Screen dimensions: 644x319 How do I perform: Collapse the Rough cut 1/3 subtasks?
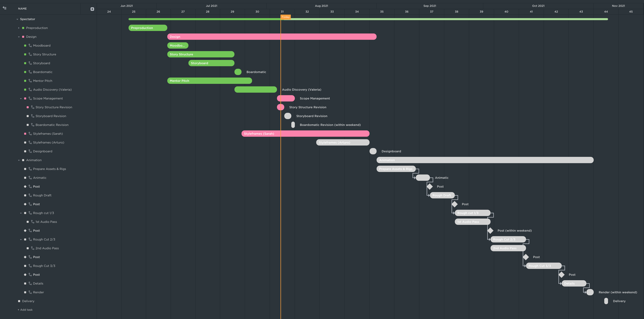click(x=21, y=213)
